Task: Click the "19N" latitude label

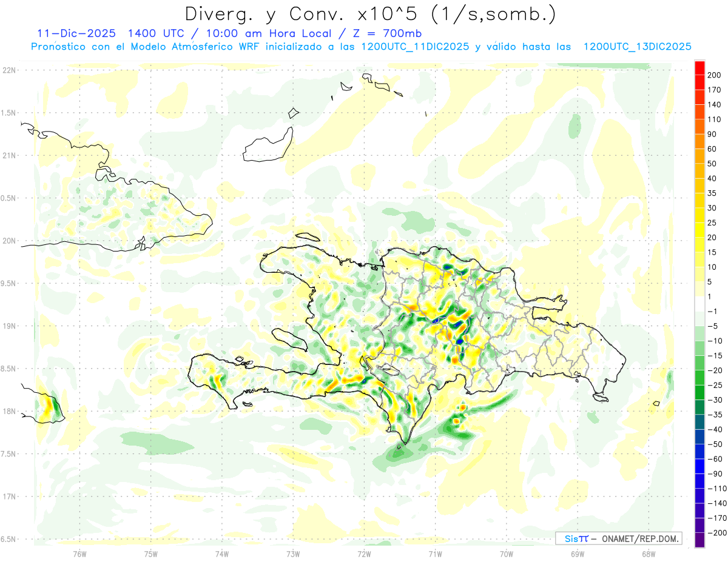Action: tap(8, 326)
